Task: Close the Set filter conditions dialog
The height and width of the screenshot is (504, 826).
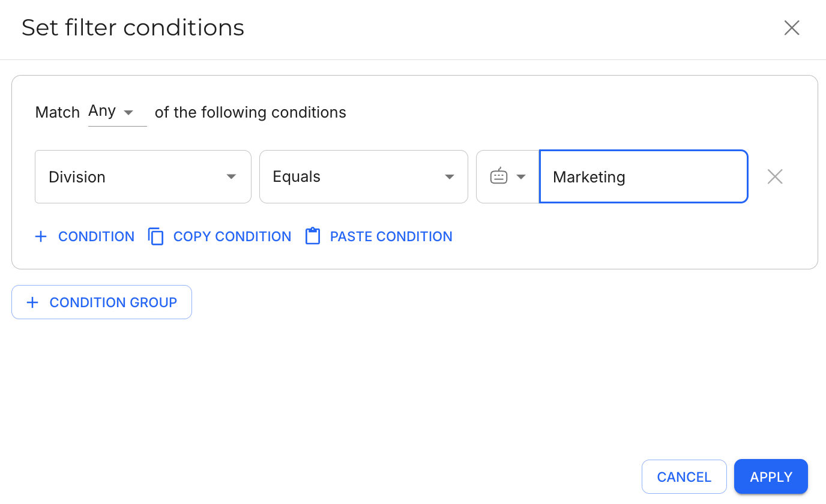Action: (792, 28)
